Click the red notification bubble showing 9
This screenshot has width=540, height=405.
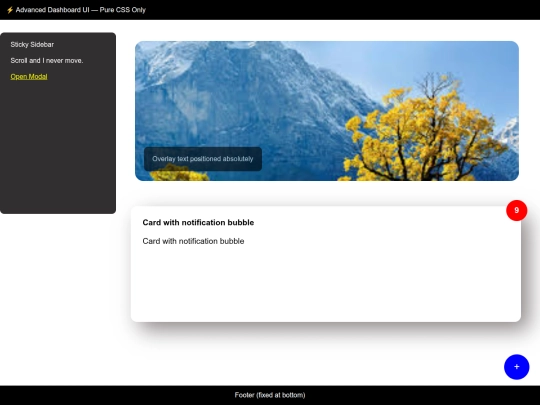click(517, 210)
